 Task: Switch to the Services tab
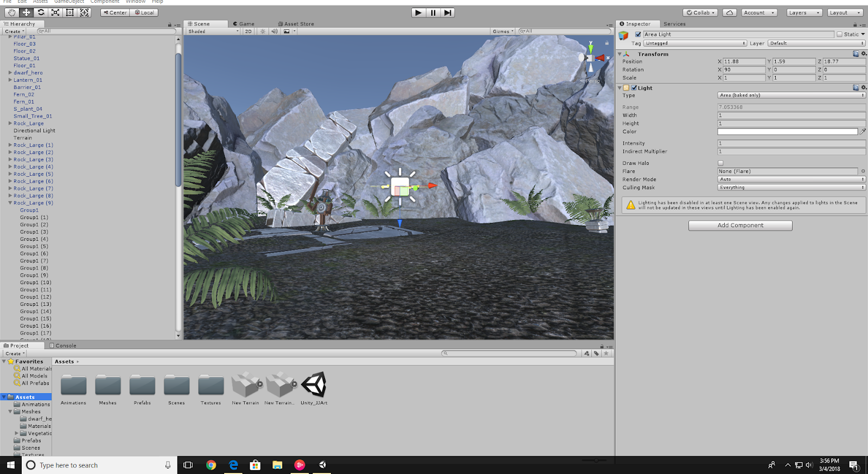[x=674, y=24]
